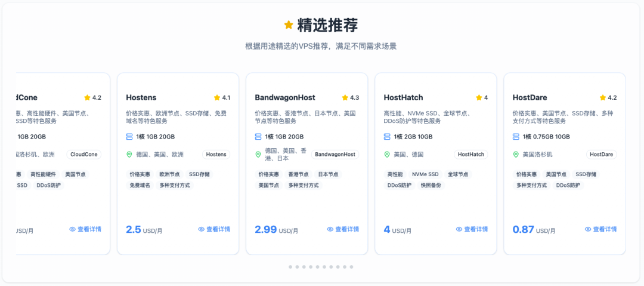This screenshot has height=286, width=644.
Task: Click the 全球节点 tag on HostHatch
Action: point(459,174)
